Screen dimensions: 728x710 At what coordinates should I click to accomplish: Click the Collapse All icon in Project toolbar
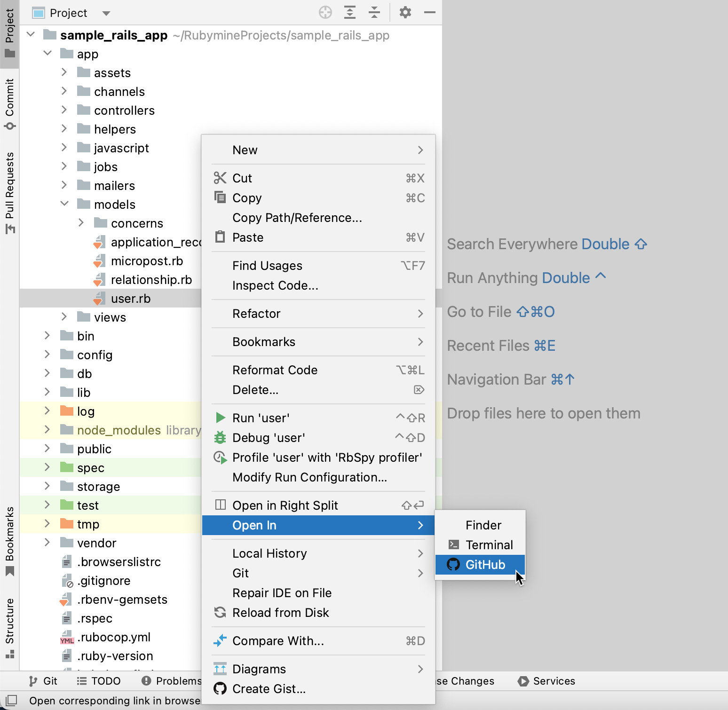374,13
